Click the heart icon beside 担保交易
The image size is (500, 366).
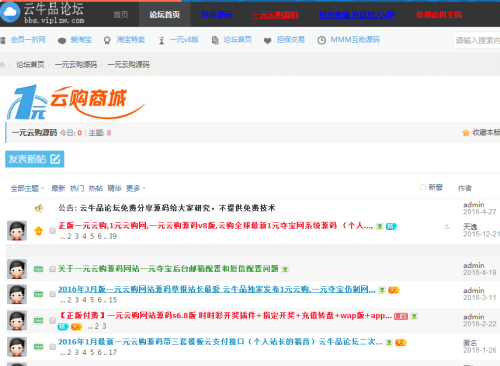(x=267, y=41)
